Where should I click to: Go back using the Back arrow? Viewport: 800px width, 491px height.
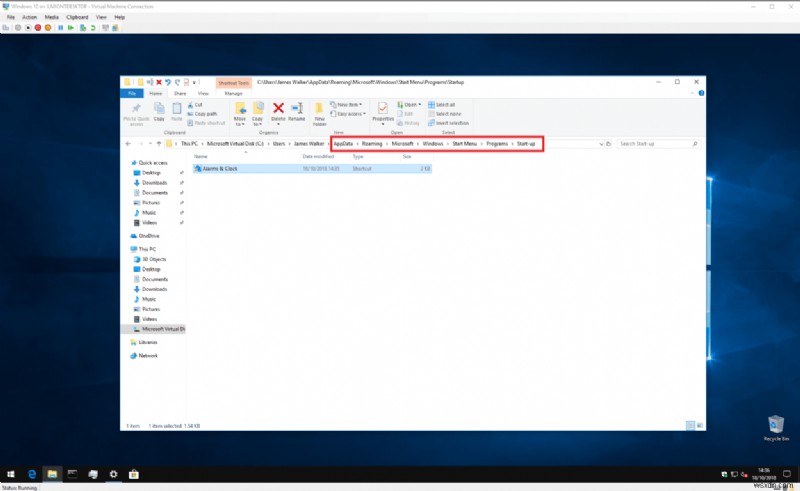click(x=128, y=144)
